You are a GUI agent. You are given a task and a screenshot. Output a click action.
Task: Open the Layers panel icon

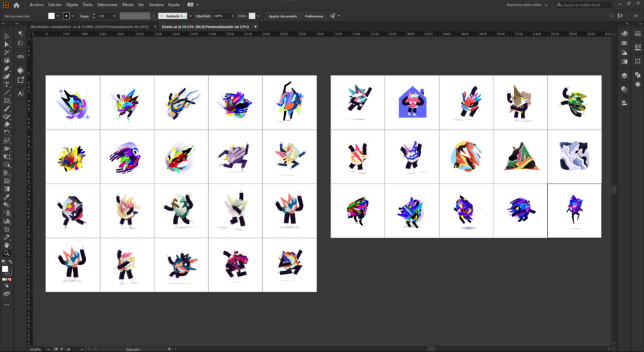[x=624, y=76]
